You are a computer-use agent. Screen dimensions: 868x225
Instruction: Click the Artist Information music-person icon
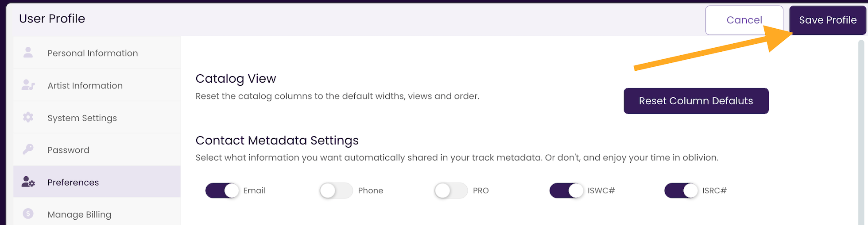click(x=28, y=85)
